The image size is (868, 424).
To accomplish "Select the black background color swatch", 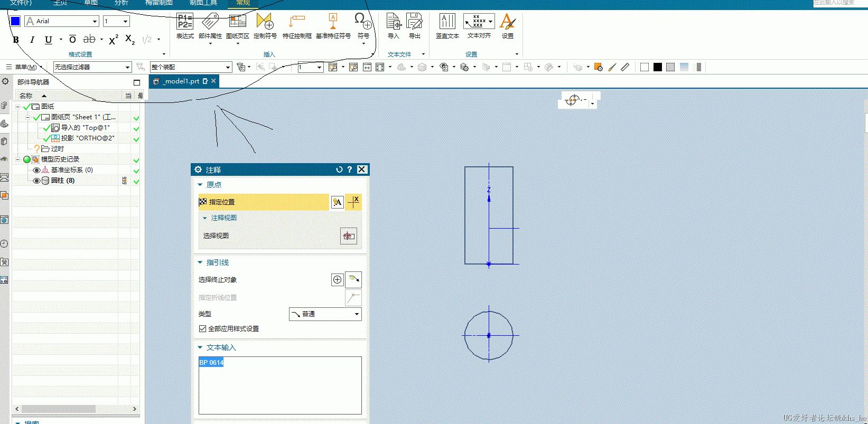I will [658, 67].
